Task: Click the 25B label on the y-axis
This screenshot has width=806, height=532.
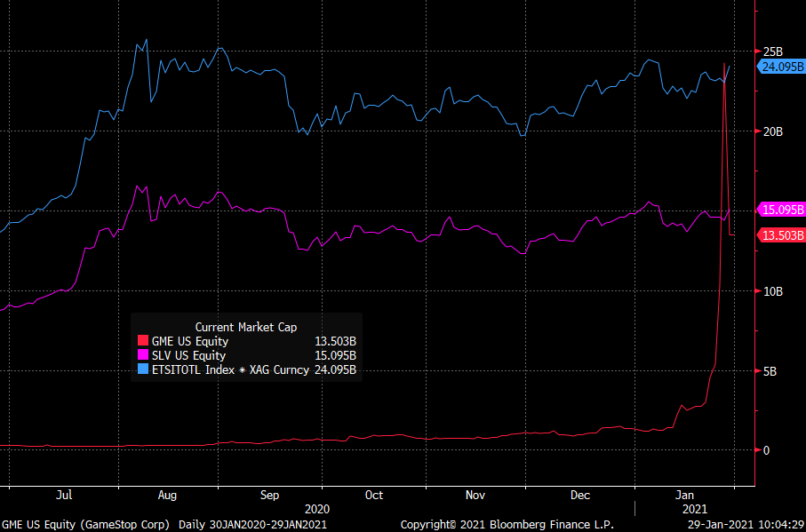Action: (772, 52)
